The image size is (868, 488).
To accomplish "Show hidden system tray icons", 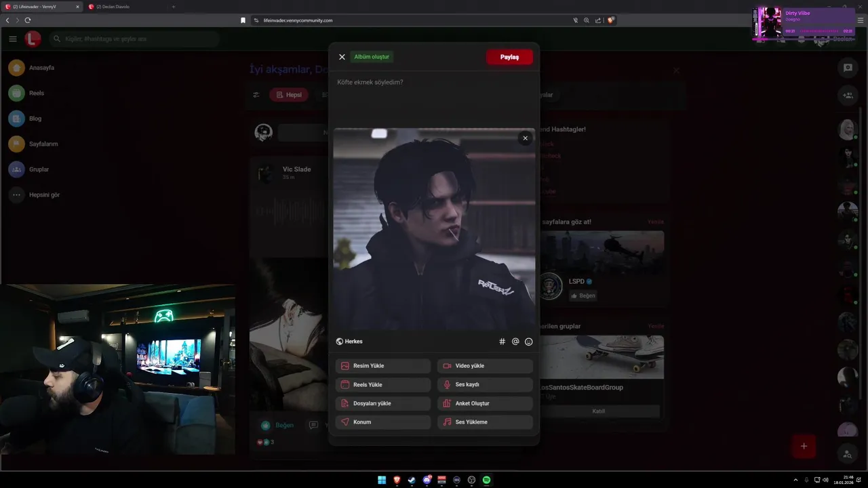I will click(x=795, y=480).
